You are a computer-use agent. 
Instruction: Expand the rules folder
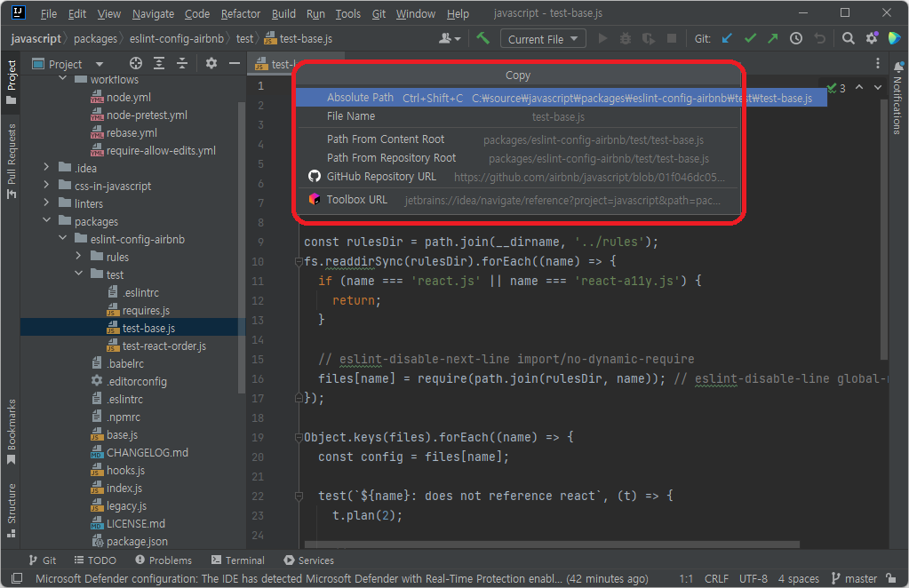pyautogui.click(x=79, y=256)
